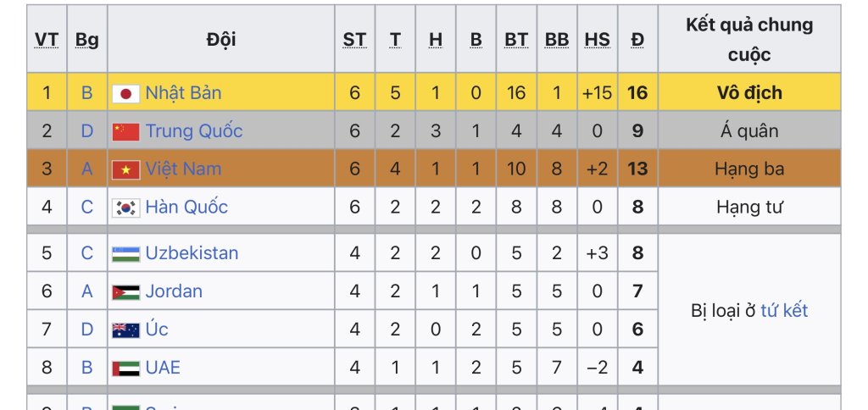
Task: Click the Đội column header
Action: [221, 40]
